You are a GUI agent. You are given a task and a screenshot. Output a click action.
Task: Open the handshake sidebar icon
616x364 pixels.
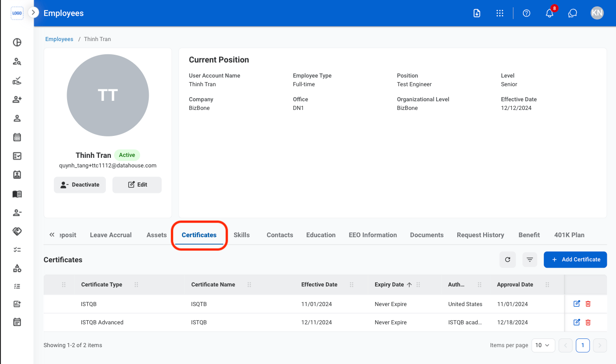[x=17, y=231]
